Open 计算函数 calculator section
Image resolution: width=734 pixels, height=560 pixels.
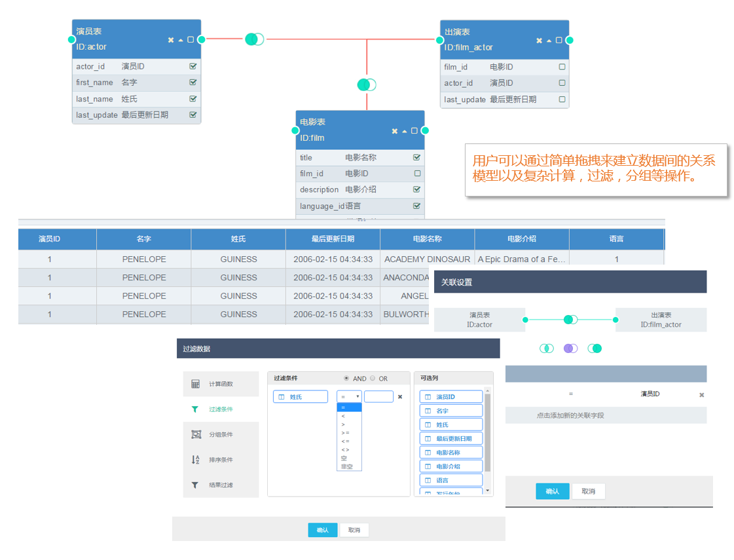(x=221, y=384)
